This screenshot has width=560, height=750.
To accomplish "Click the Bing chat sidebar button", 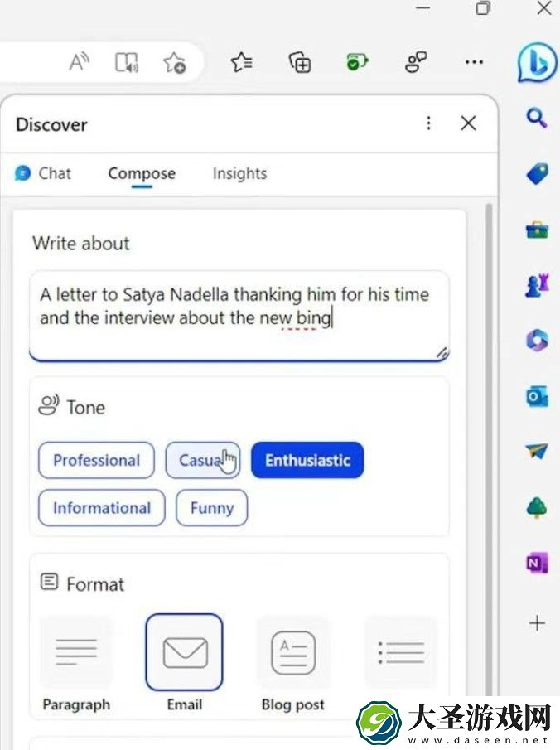I will tap(538, 63).
